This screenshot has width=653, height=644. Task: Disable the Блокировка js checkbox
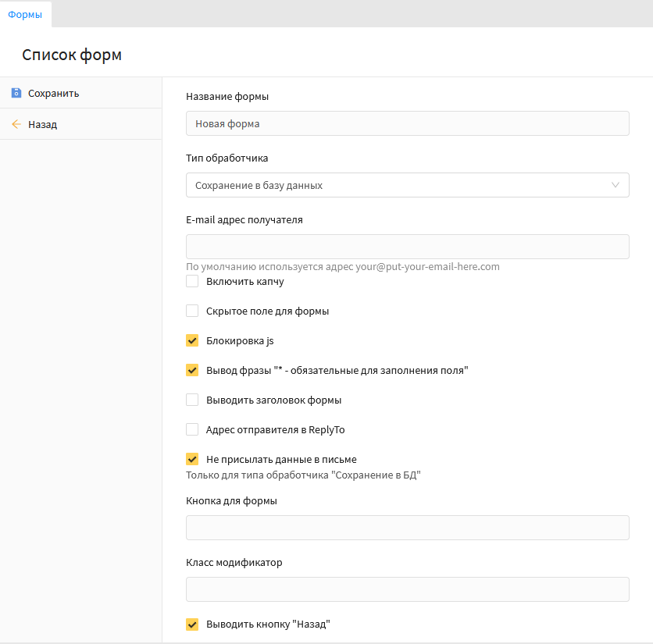tap(192, 340)
